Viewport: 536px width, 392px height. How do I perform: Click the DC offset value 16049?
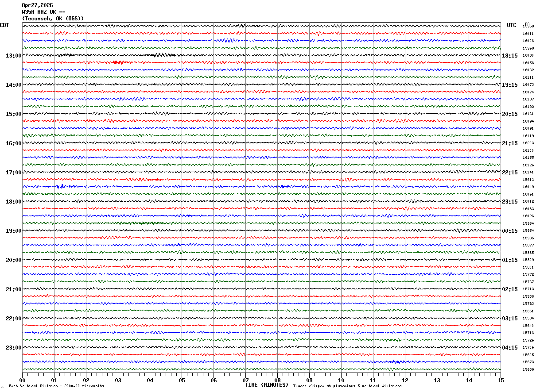click(x=528, y=187)
